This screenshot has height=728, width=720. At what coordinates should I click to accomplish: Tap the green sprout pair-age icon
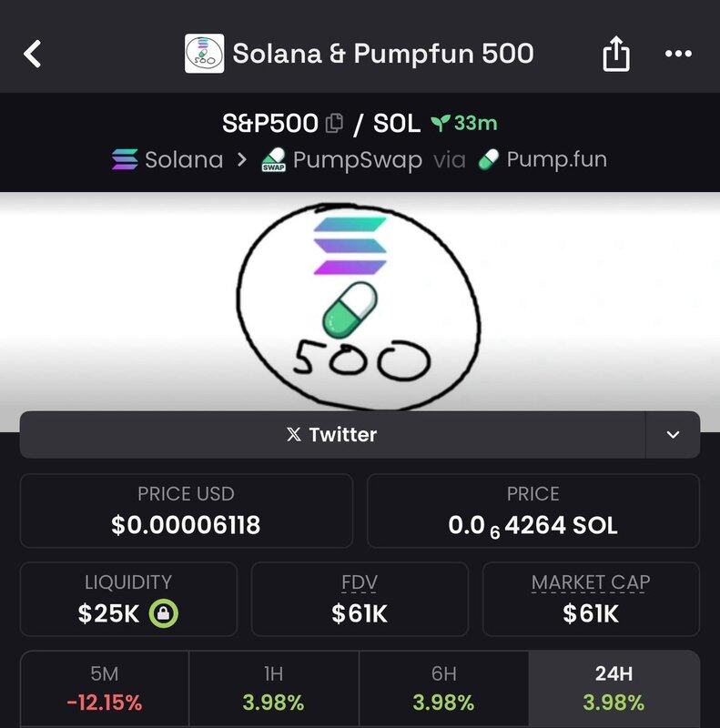440,123
